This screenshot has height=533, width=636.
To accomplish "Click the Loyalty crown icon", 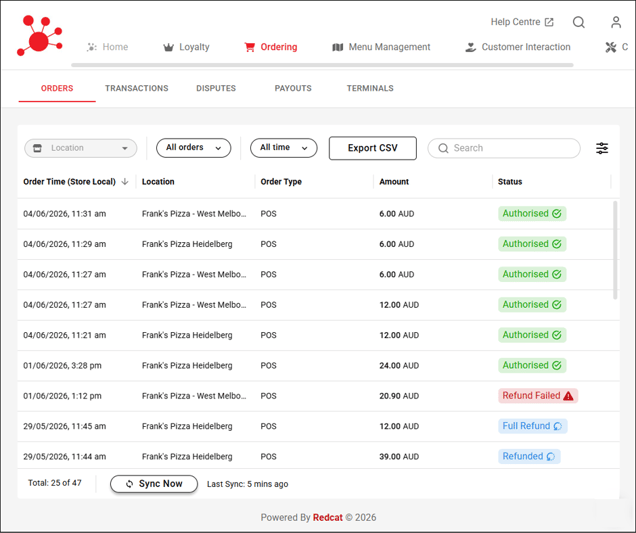I will point(168,47).
